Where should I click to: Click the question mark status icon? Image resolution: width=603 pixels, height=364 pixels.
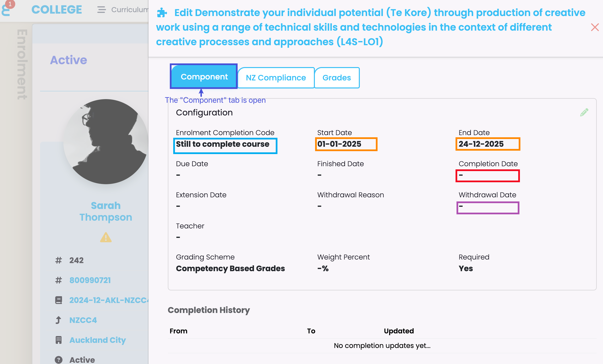[x=59, y=360]
